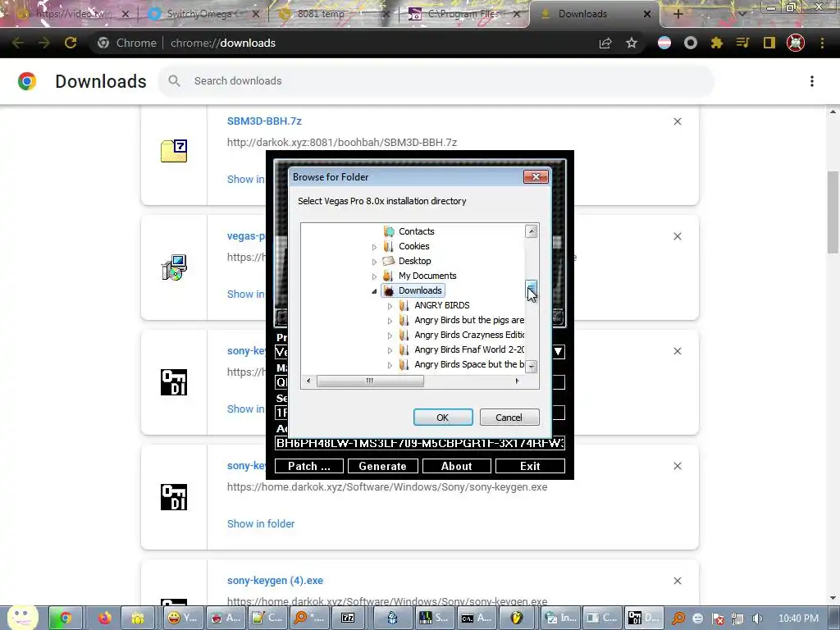Confirm folder selection with OK

pos(443,418)
